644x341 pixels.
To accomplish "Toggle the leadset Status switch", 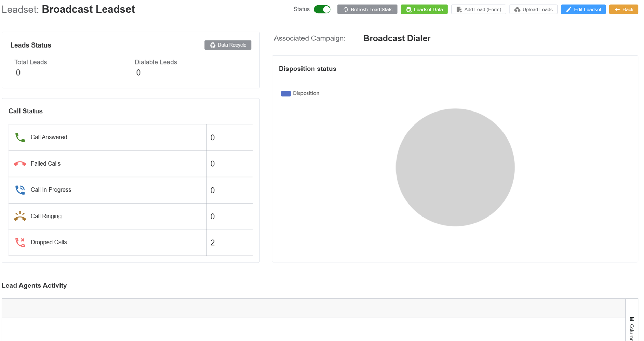I will pyautogui.click(x=322, y=10).
